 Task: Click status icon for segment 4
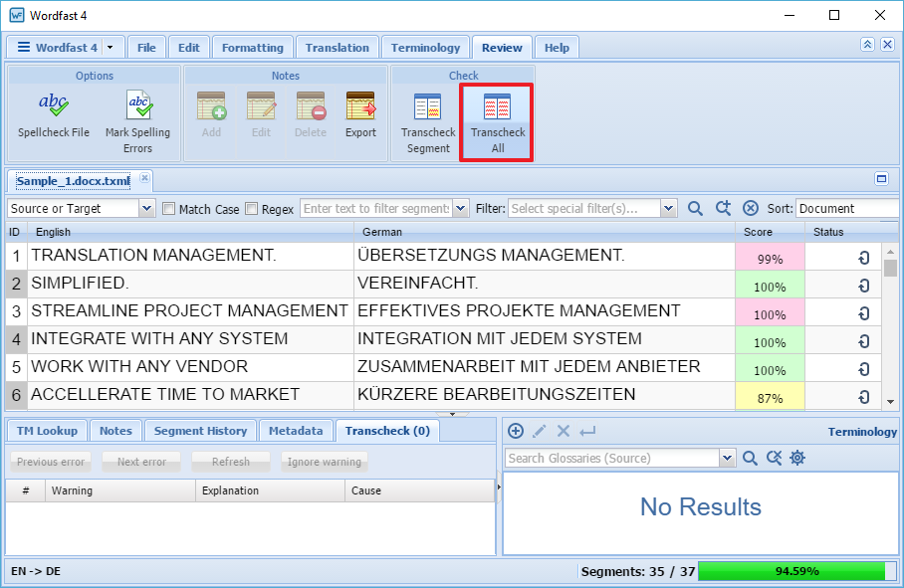(x=863, y=341)
